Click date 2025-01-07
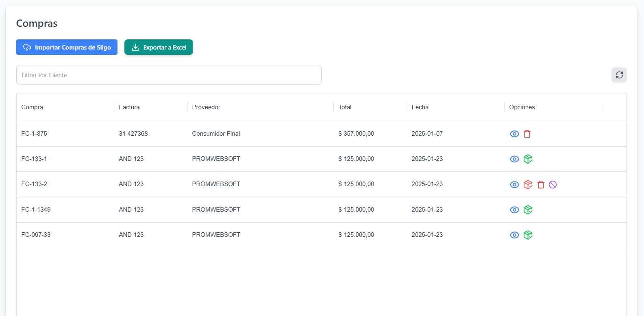This screenshot has height=316, width=644. pos(427,134)
